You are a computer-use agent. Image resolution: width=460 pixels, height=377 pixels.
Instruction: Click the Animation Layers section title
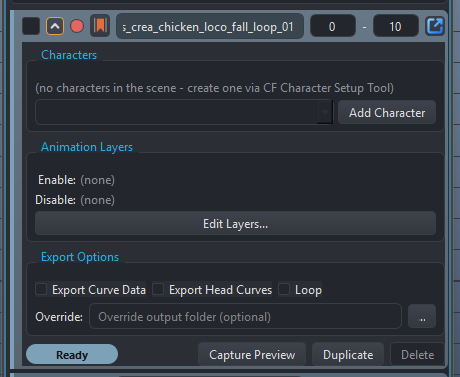tap(87, 147)
